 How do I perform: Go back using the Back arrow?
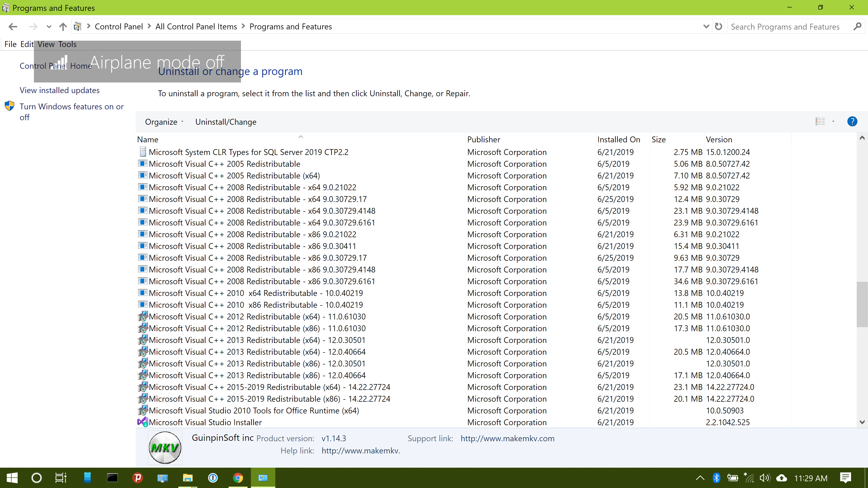[13, 27]
